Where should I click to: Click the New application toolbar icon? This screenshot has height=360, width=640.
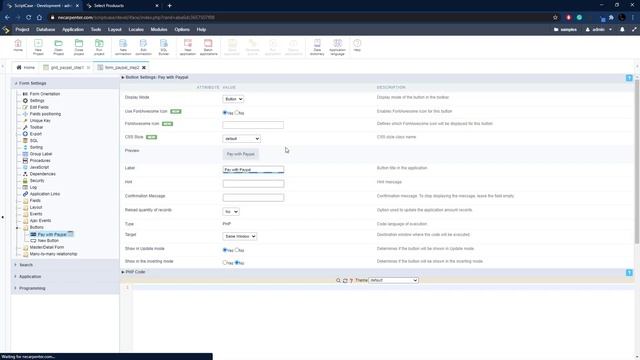point(188,47)
